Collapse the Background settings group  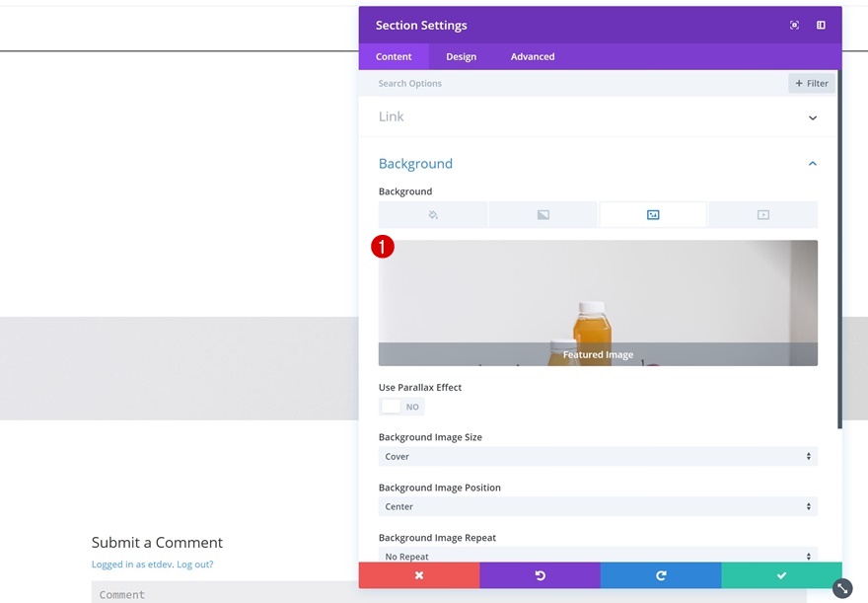(598, 164)
